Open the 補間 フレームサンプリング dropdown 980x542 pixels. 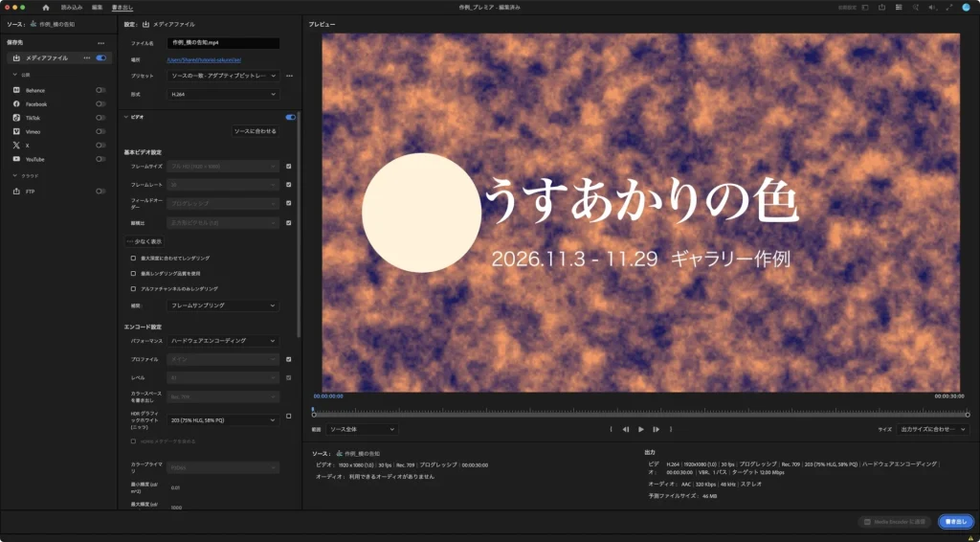223,305
